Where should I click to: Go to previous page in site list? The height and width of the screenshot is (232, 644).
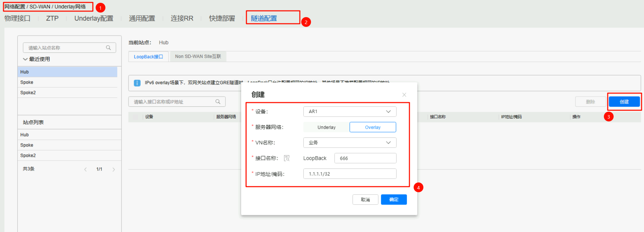pos(86,170)
